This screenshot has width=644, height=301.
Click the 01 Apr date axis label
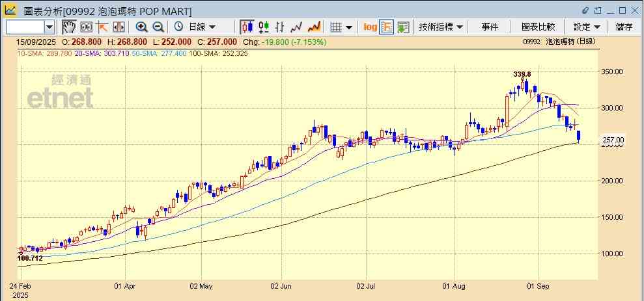125,286
